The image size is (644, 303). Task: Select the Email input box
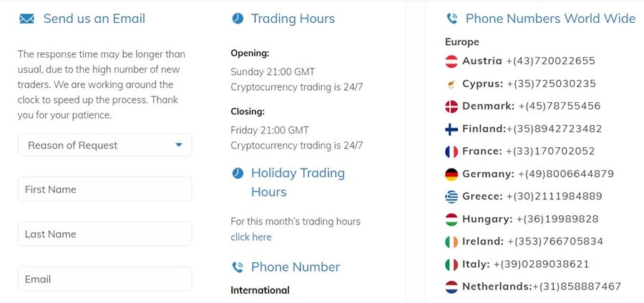click(x=104, y=279)
